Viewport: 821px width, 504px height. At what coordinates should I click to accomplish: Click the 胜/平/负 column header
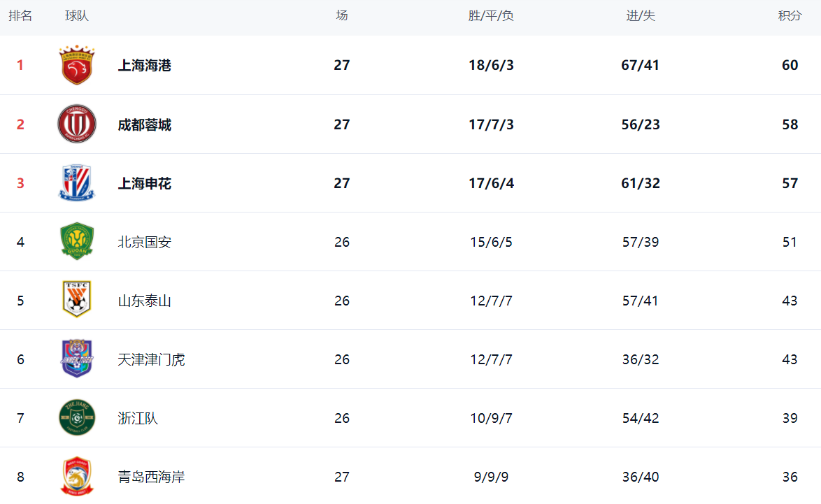[x=491, y=15]
